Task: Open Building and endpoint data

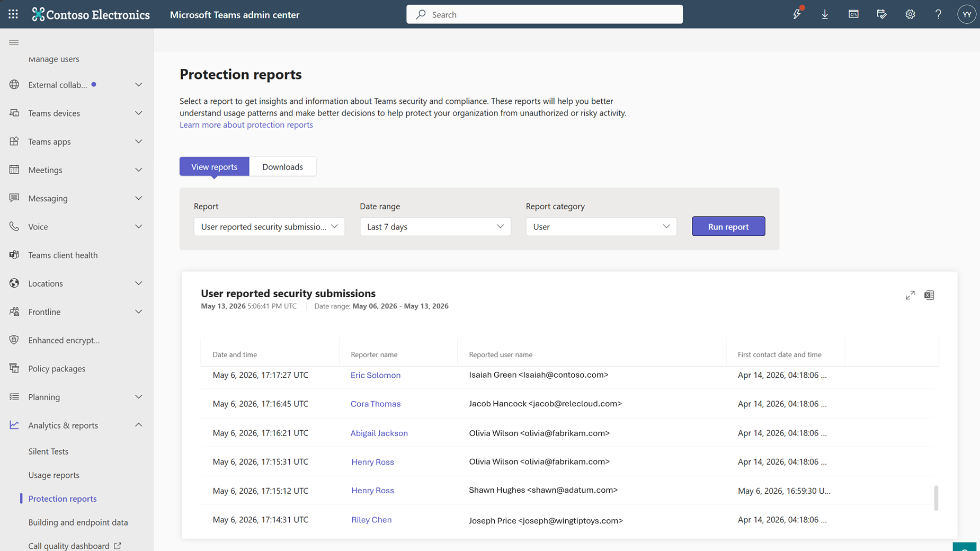Action: point(78,522)
